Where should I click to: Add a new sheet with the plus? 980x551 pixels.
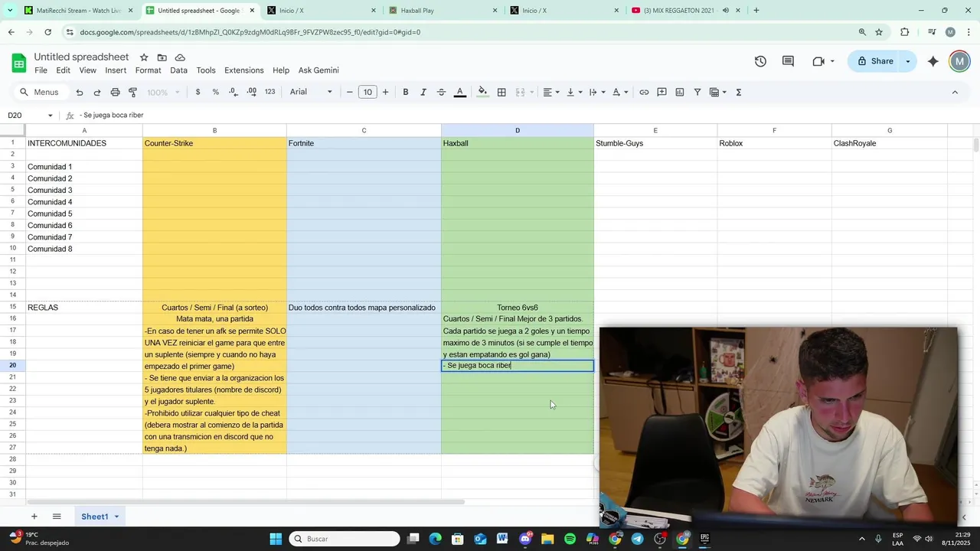pyautogui.click(x=34, y=517)
